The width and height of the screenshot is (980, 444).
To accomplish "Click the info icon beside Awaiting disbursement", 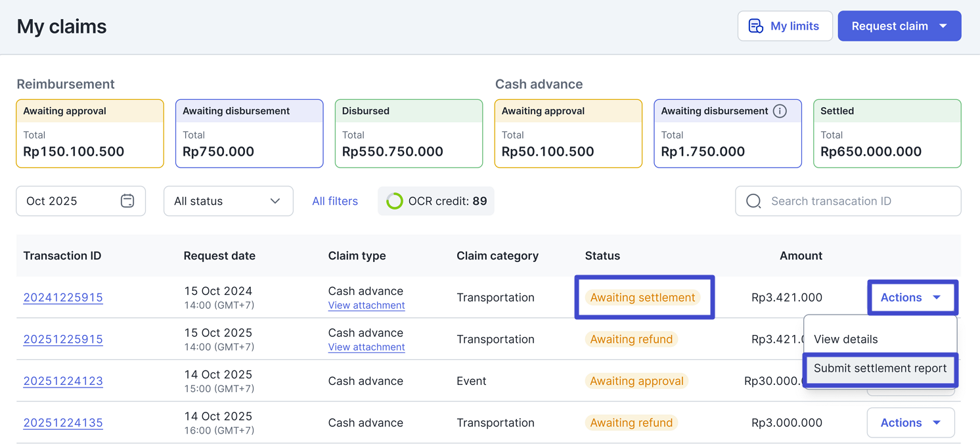I will coord(780,111).
